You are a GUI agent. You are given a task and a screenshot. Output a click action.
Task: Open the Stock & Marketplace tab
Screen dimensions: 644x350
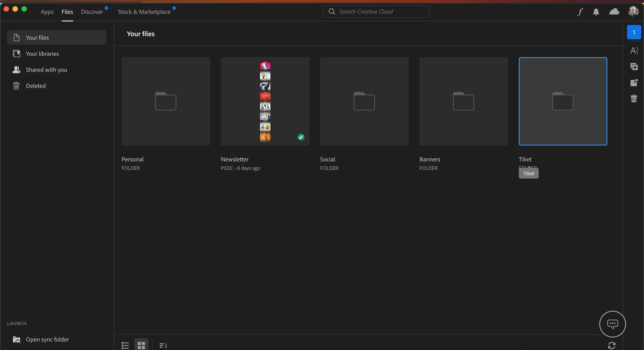(144, 12)
